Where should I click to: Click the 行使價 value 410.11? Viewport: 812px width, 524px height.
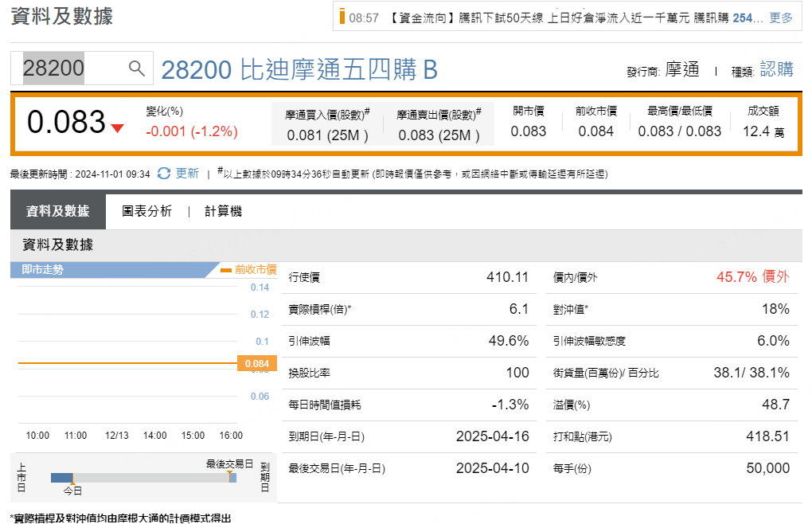(x=507, y=277)
